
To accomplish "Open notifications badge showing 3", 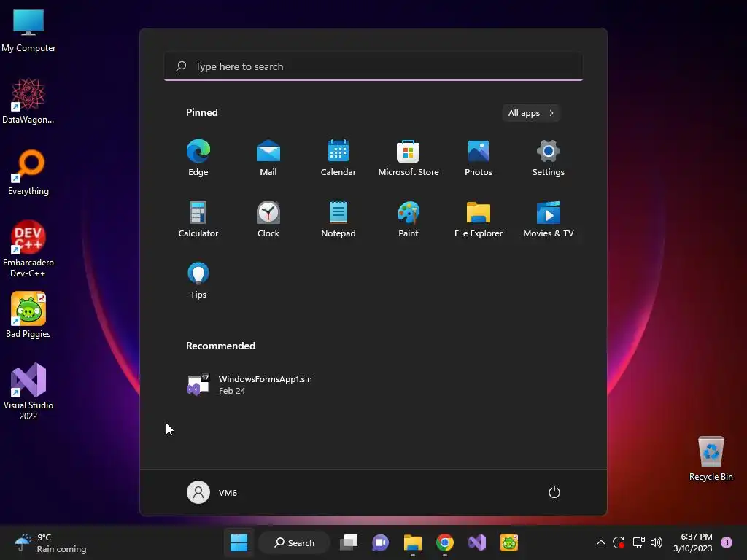I will pos(727,542).
